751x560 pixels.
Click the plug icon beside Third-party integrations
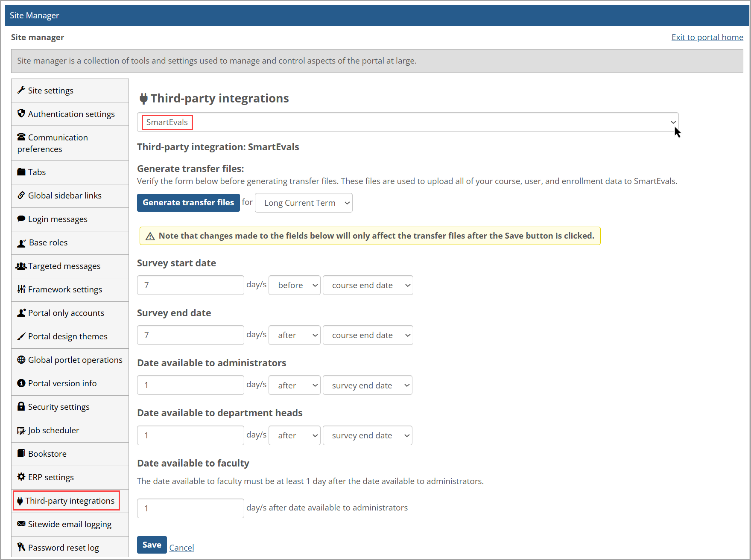coord(20,500)
